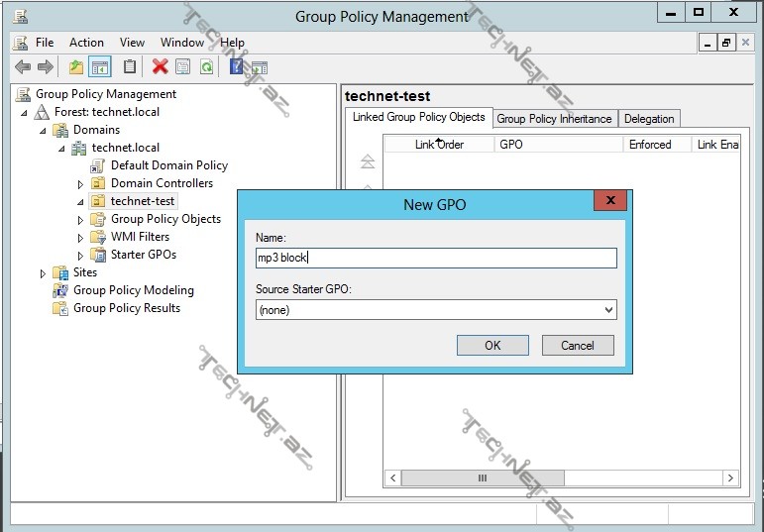The image size is (764, 532).
Task: Toggle the Show/Hide Console Tree icon
Action: click(x=99, y=67)
